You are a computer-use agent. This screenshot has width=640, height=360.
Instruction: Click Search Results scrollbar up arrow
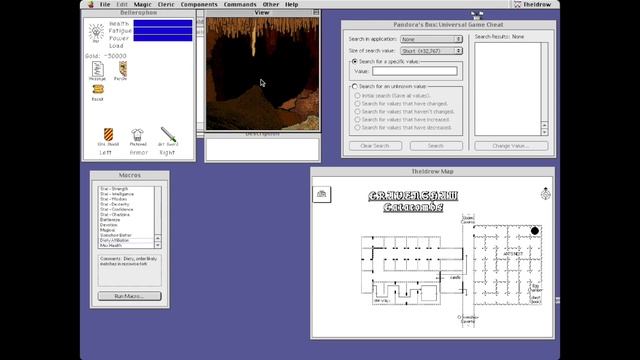(x=544, y=125)
